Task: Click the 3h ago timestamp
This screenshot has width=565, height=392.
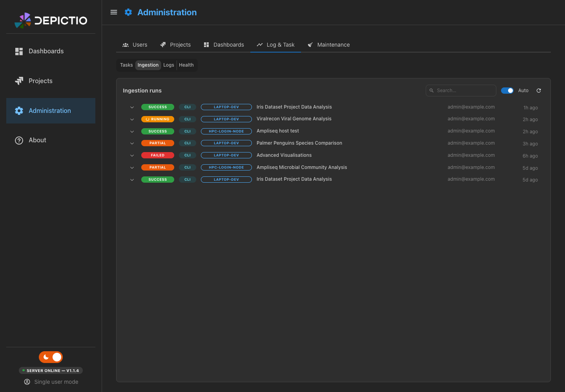Action: coord(530,144)
